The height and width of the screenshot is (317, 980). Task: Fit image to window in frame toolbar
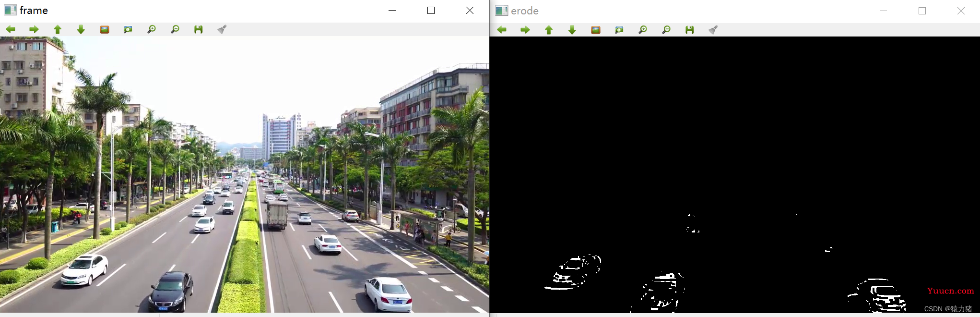tap(128, 29)
